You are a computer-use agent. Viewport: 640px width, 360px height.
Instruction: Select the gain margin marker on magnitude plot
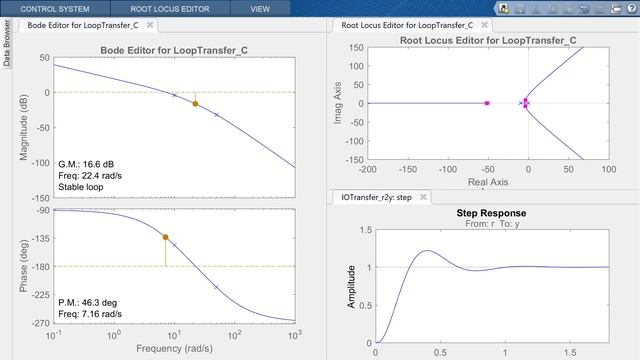196,104
